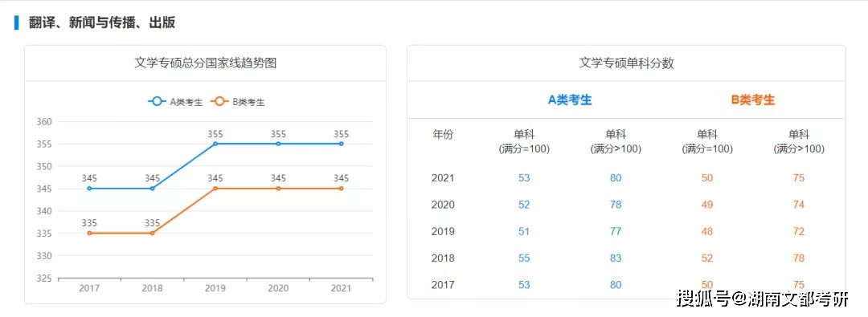Image resolution: width=868 pixels, height=317 pixels.
Task: Click the 年份 column header
Action: pos(442,135)
